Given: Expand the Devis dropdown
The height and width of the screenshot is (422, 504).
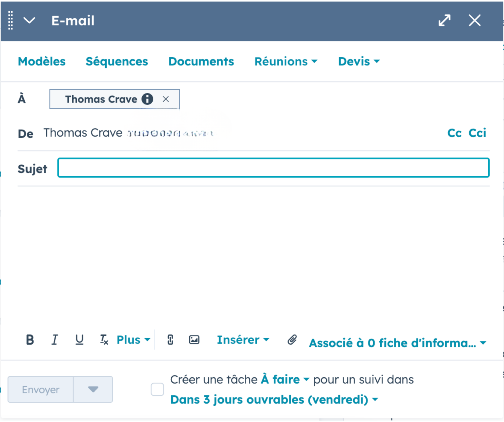Looking at the screenshot, I should (x=359, y=61).
